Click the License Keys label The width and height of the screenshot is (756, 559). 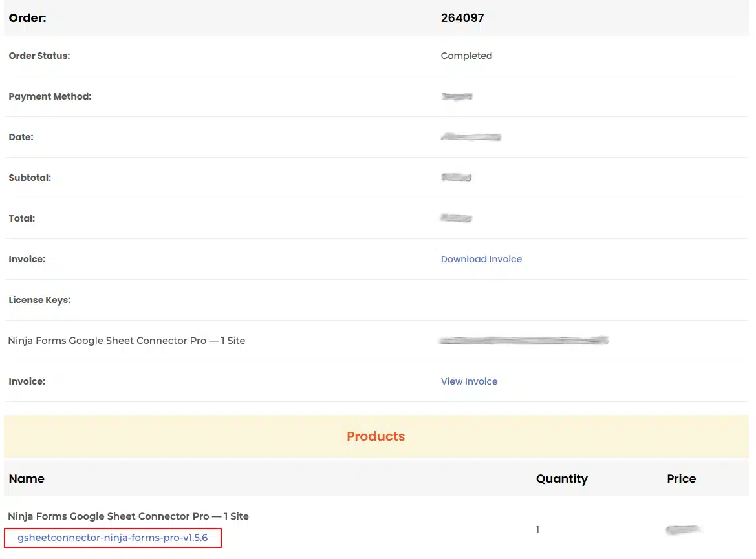tap(39, 300)
